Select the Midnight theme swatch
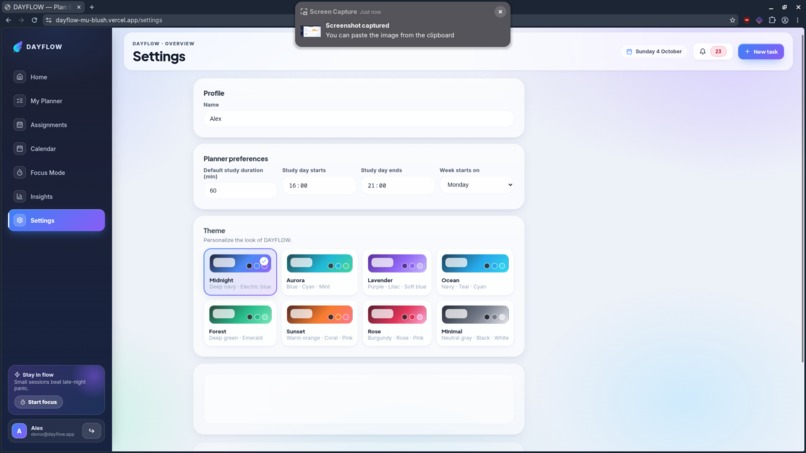 (x=240, y=272)
